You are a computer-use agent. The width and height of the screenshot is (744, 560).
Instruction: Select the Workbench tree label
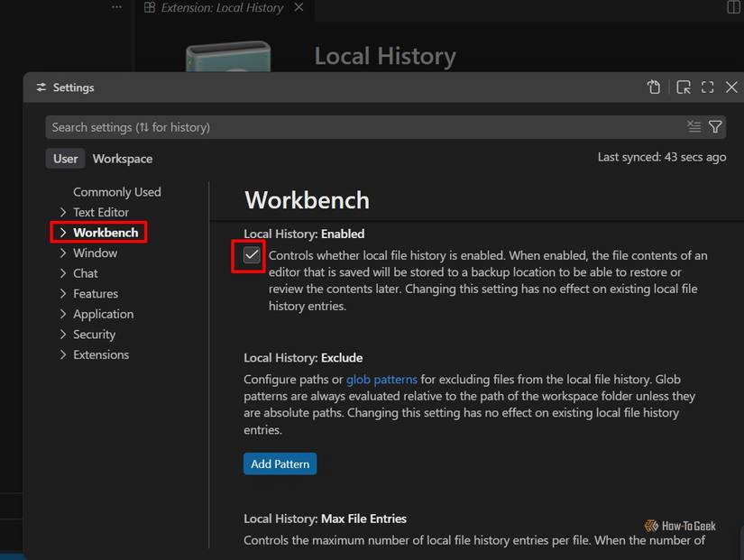coord(106,233)
